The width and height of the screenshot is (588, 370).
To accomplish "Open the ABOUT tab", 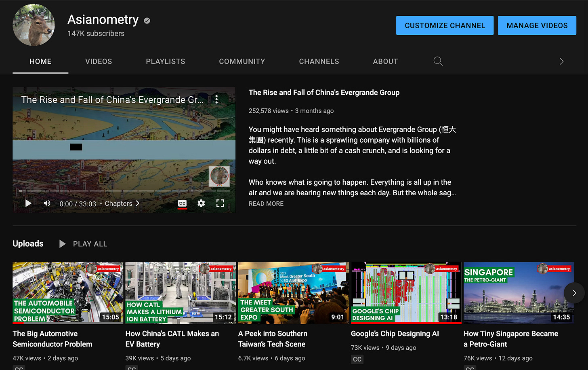I will pos(385,61).
